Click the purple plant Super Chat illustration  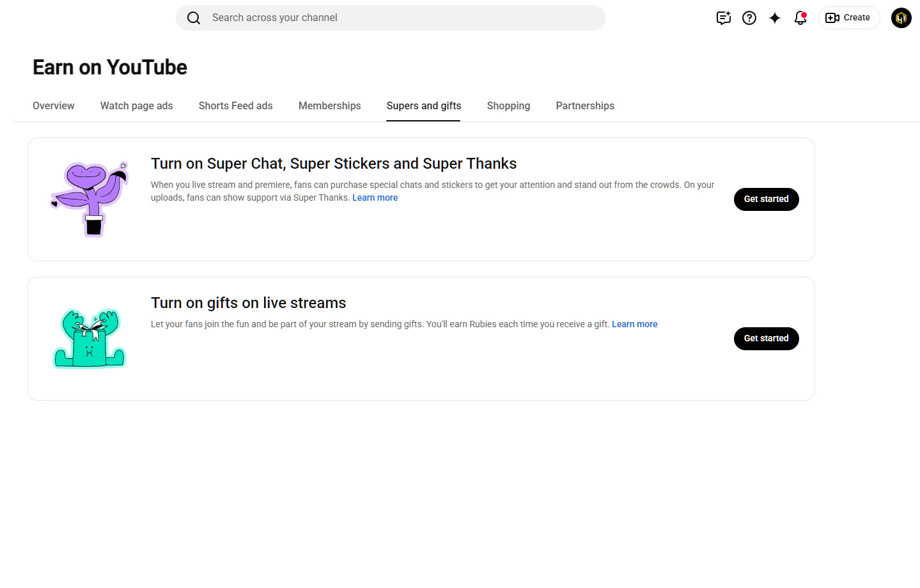[90, 199]
